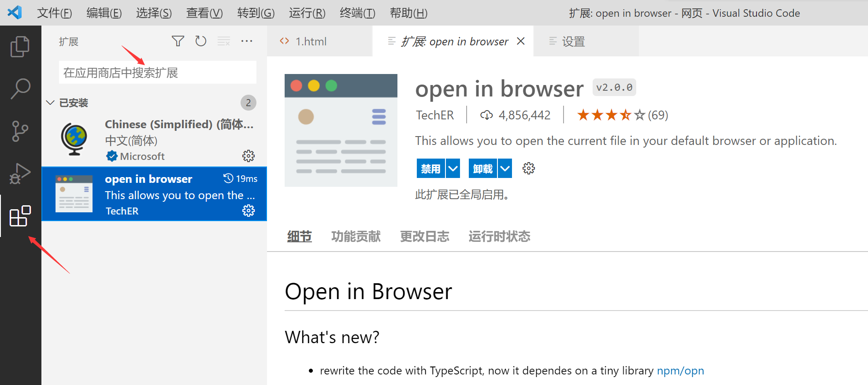Image resolution: width=868 pixels, height=385 pixels.
Task: Open the Source Control view
Action: pos(20,131)
